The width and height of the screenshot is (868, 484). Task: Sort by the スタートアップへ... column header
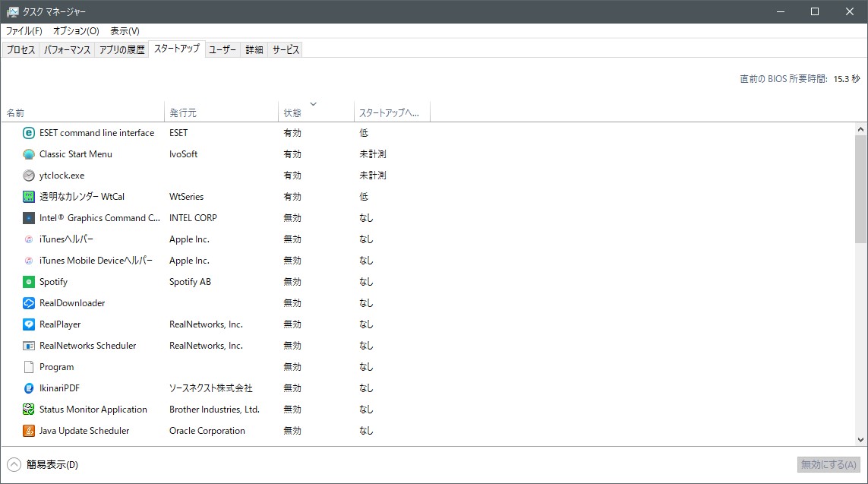coord(392,112)
